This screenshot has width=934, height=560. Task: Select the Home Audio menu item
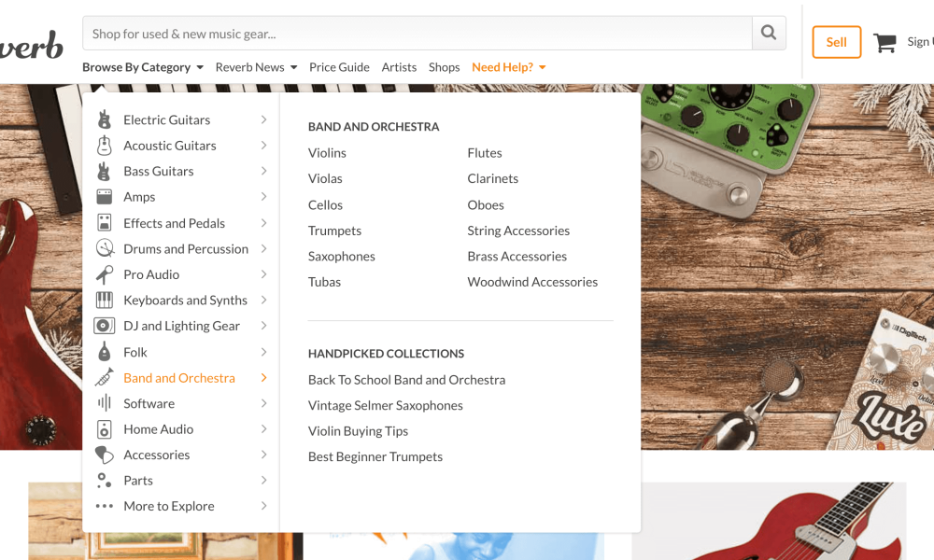coord(159,429)
